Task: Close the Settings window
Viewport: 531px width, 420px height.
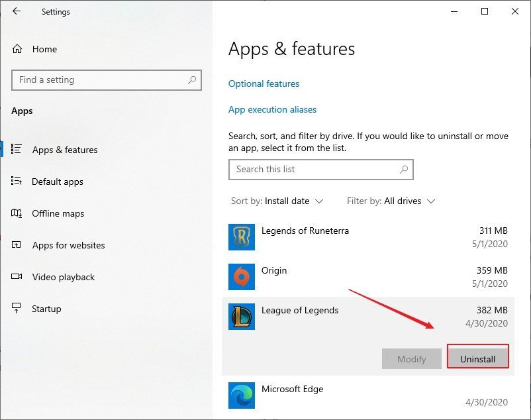Action: (x=514, y=11)
